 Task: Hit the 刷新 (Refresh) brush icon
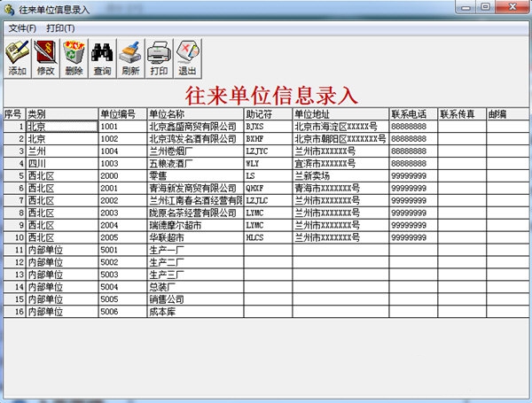pos(130,58)
